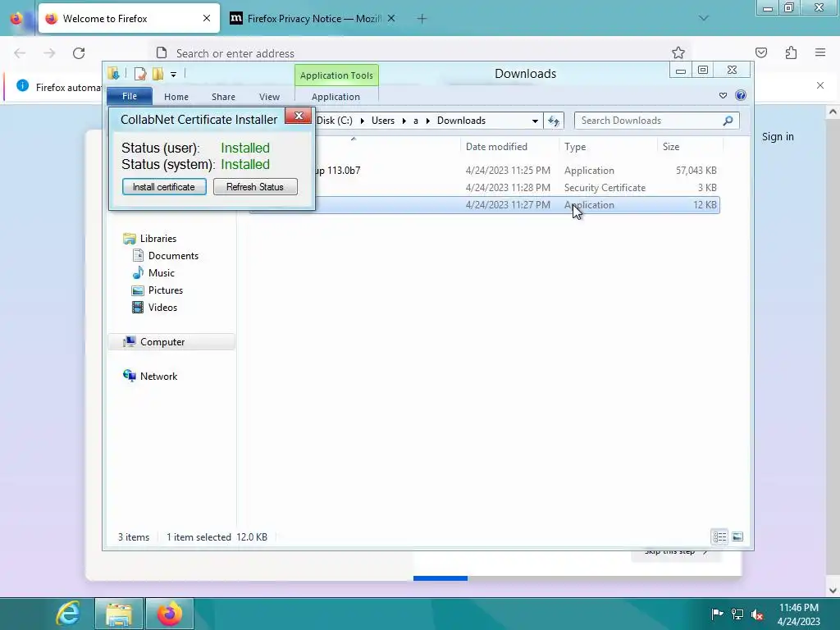The width and height of the screenshot is (840, 630).
Task: Expand the Explorer ribbon with chevron
Action: click(723, 95)
